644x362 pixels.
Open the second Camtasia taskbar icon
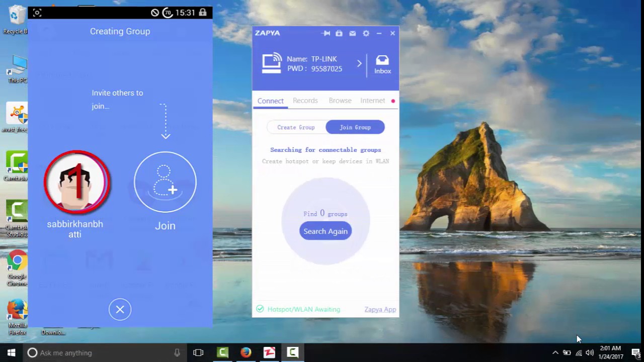click(x=293, y=353)
